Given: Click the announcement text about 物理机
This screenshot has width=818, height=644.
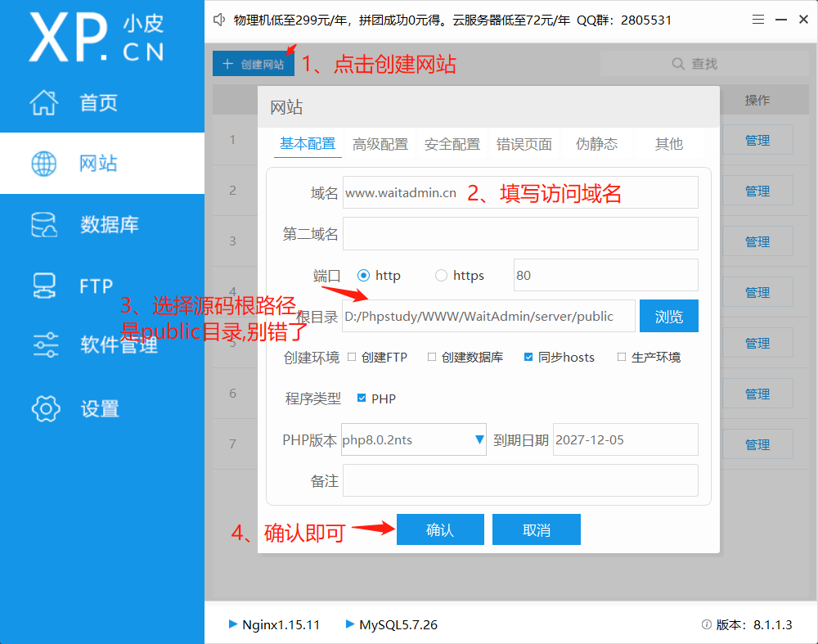Looking at the screenshot, I should click(452, 20).
